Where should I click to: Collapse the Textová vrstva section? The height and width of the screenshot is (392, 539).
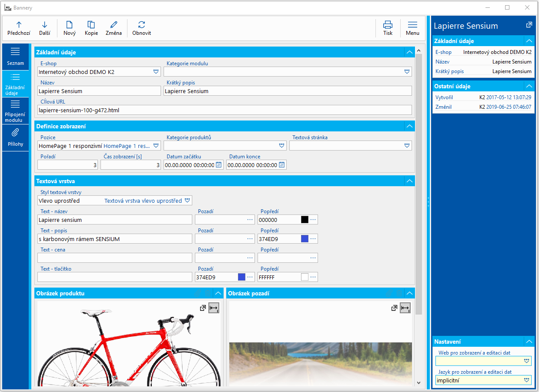coord(409,181)
